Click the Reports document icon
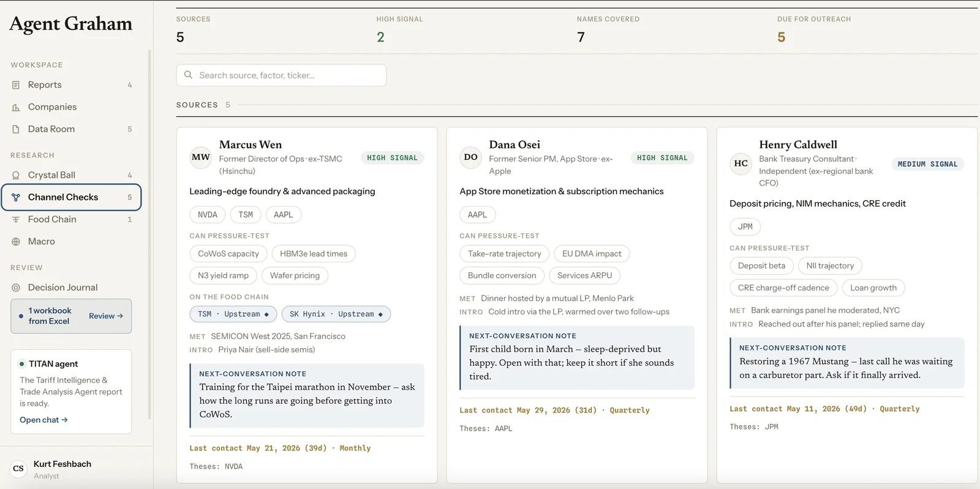 tap(16, 85)
